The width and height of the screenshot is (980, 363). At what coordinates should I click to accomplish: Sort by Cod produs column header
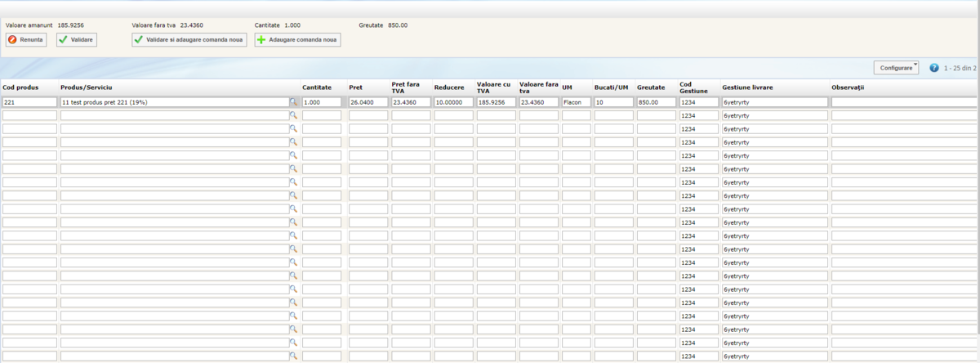click(20, 87)
